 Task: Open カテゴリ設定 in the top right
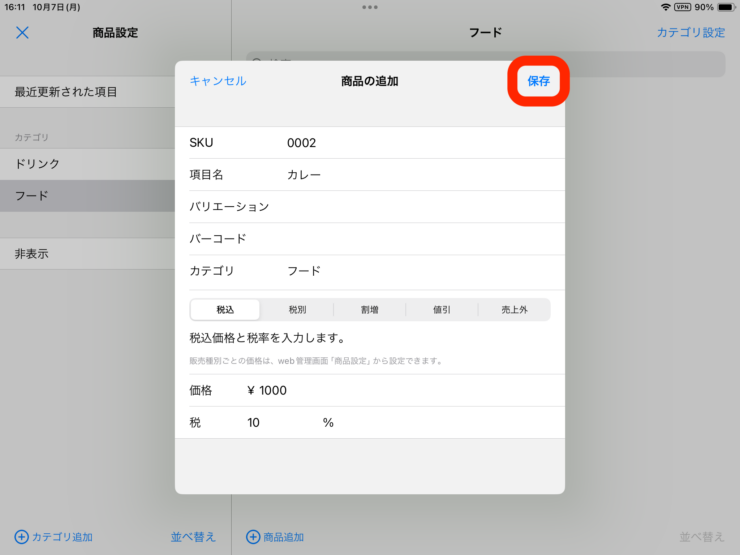[x=691, y=33]
